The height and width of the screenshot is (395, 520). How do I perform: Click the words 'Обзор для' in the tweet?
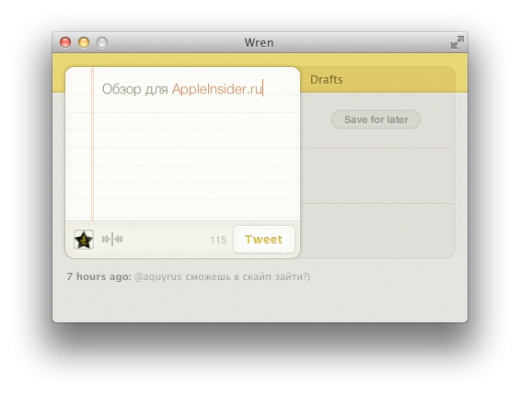pyautogui.click(x=135, y=89)
